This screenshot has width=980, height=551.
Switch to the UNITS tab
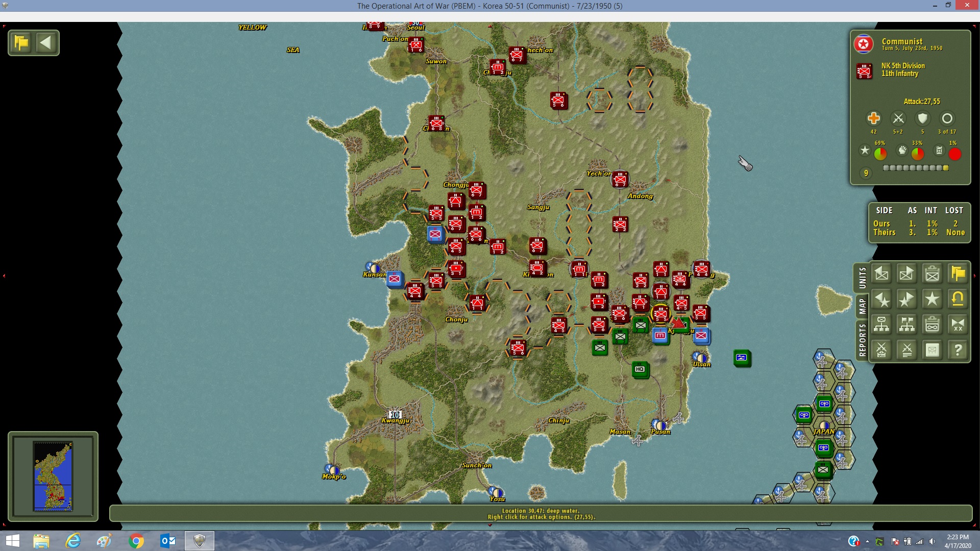(x=862, y=278)
